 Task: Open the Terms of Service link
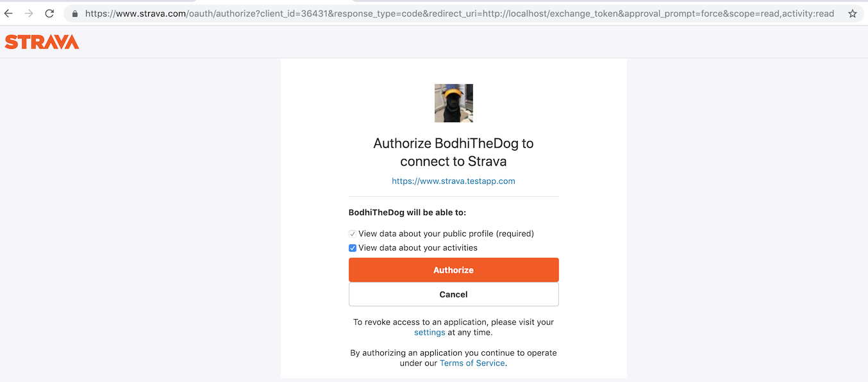[x=472, y=363]
